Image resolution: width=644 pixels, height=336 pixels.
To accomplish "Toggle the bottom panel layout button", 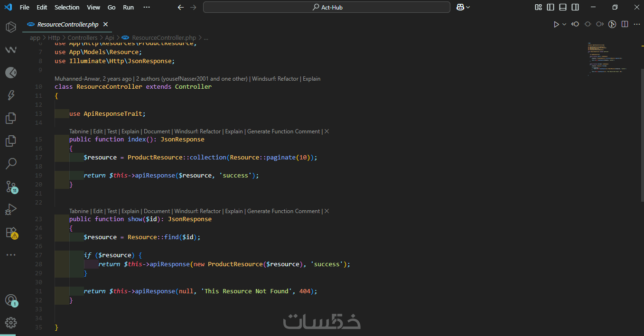I will 563,7.
